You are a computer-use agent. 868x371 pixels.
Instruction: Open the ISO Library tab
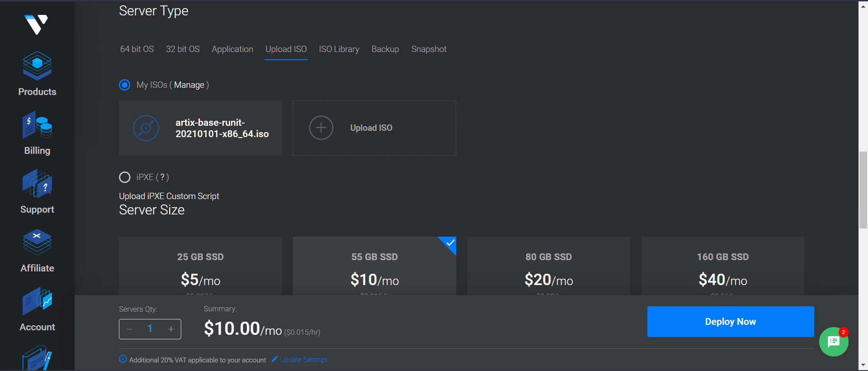pyautogui.click(x=339, y=49)
